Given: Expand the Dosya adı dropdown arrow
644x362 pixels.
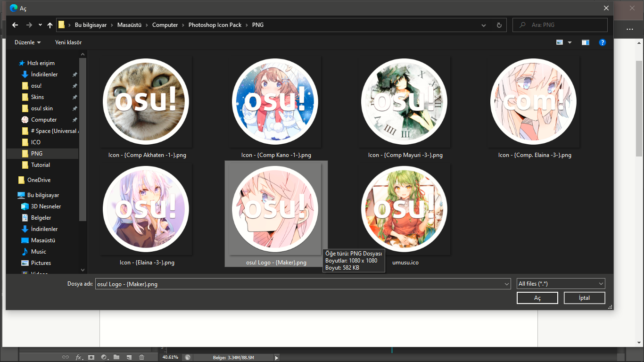Looking at the screenshot, I should [x=507, y=284].
